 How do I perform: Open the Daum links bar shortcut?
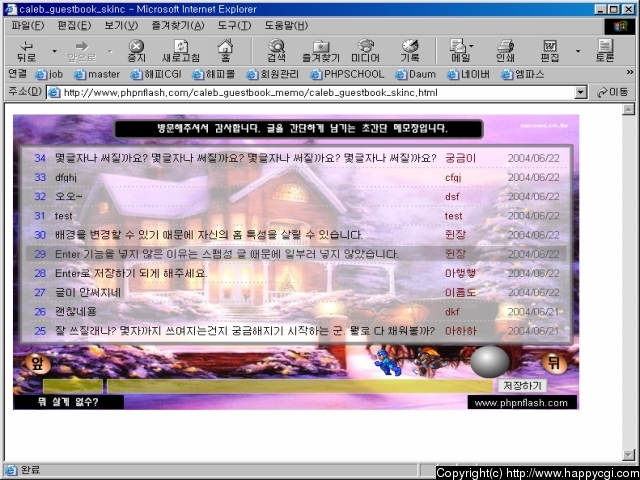click(x=416, y=74)
